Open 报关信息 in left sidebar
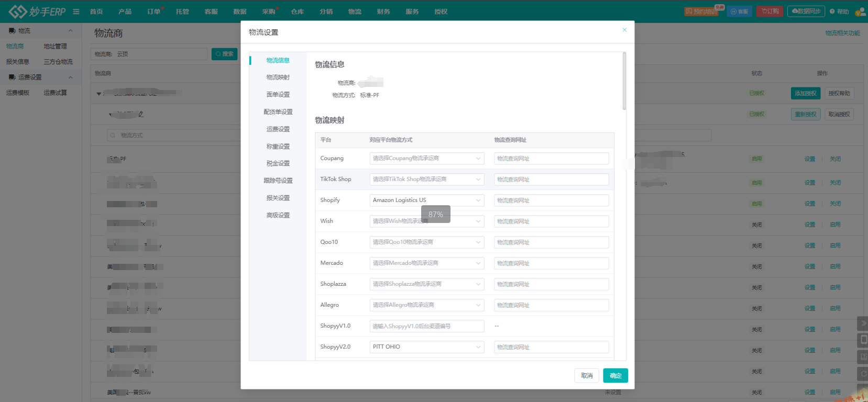Image resolution: width=868 pixels, height=402 pixels. [x=18, y=62]
